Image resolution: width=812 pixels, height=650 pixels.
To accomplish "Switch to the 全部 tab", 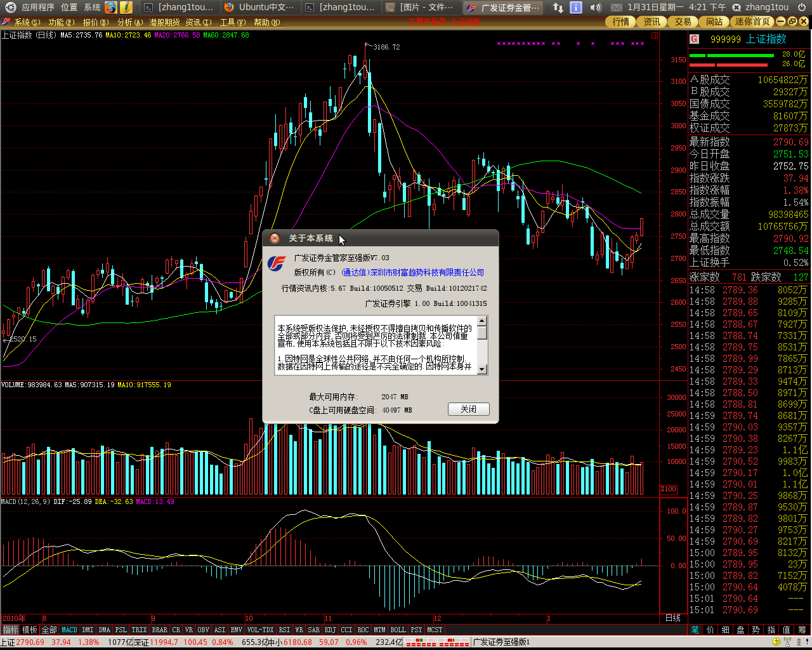I will (49, 630).
